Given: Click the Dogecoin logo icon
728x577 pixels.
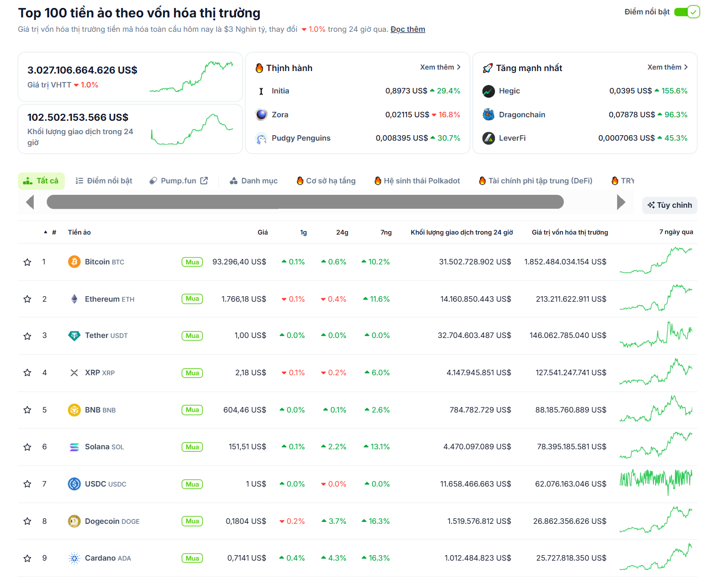Looking at the screenshot, I should point(74,521).
